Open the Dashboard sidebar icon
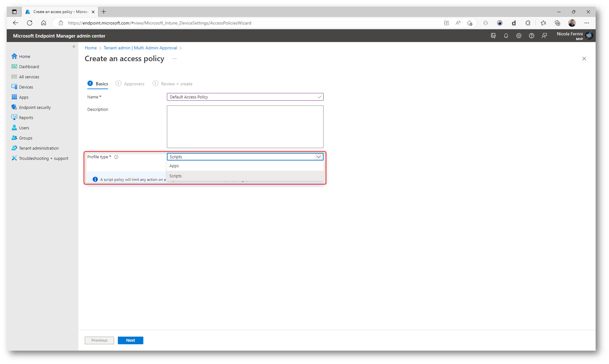 [x=14, y=66]
